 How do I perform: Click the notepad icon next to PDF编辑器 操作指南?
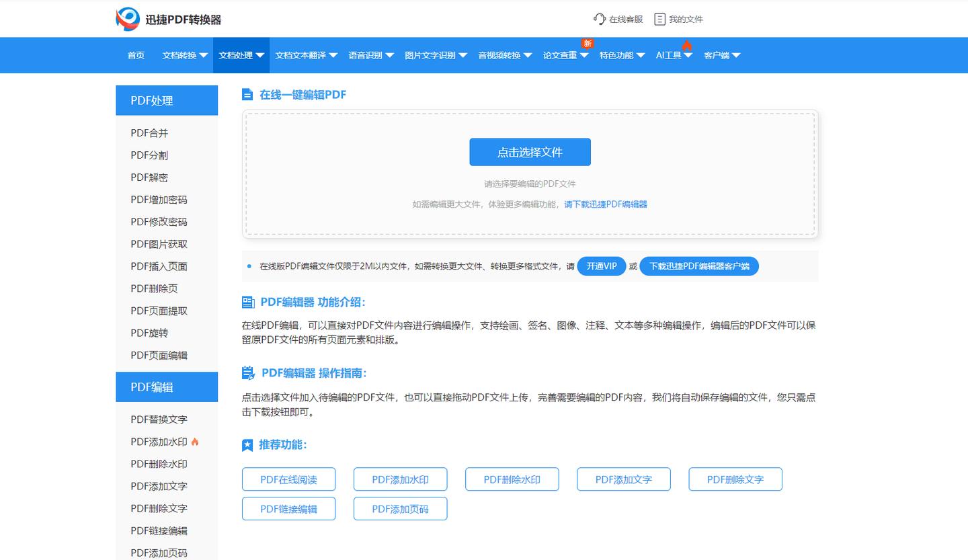248,373
